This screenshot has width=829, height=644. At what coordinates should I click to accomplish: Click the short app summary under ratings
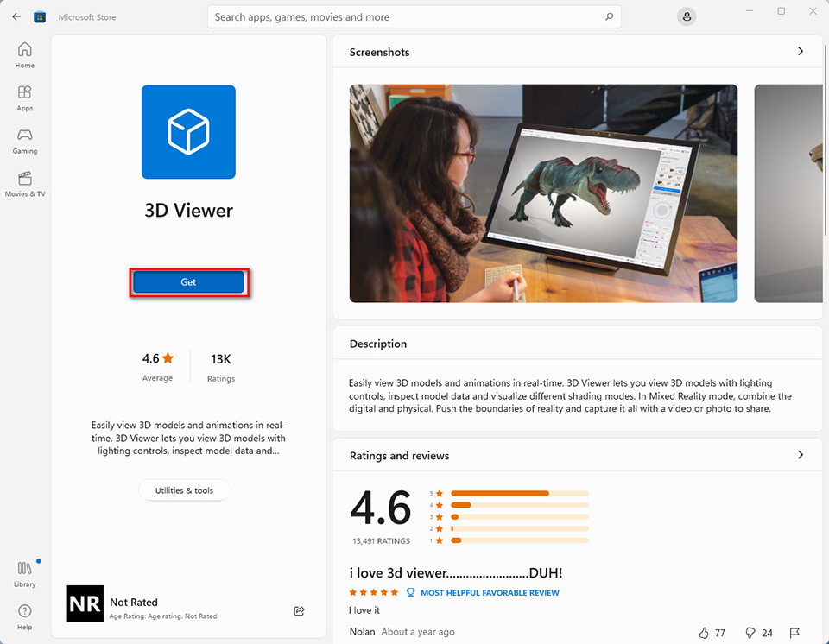188,438
